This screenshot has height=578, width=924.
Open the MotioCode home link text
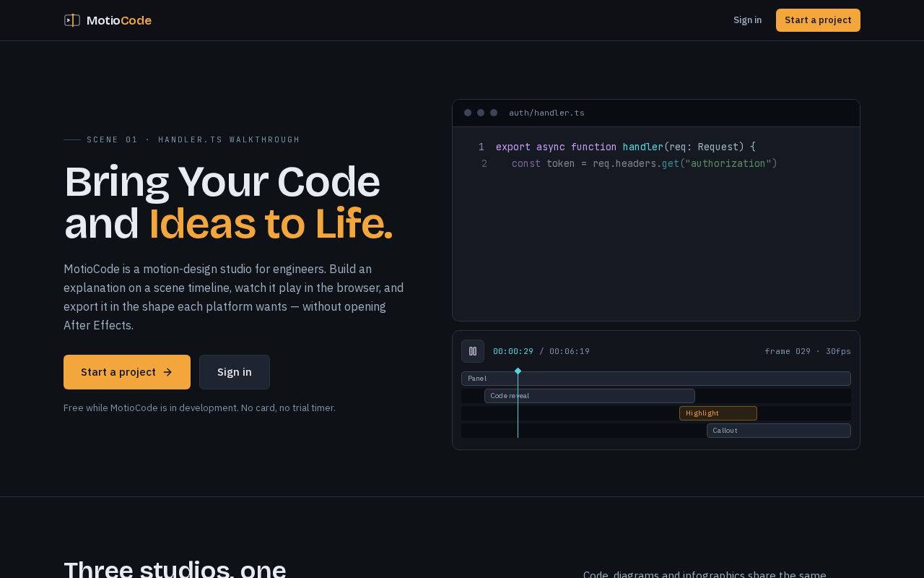pos(119,20)
